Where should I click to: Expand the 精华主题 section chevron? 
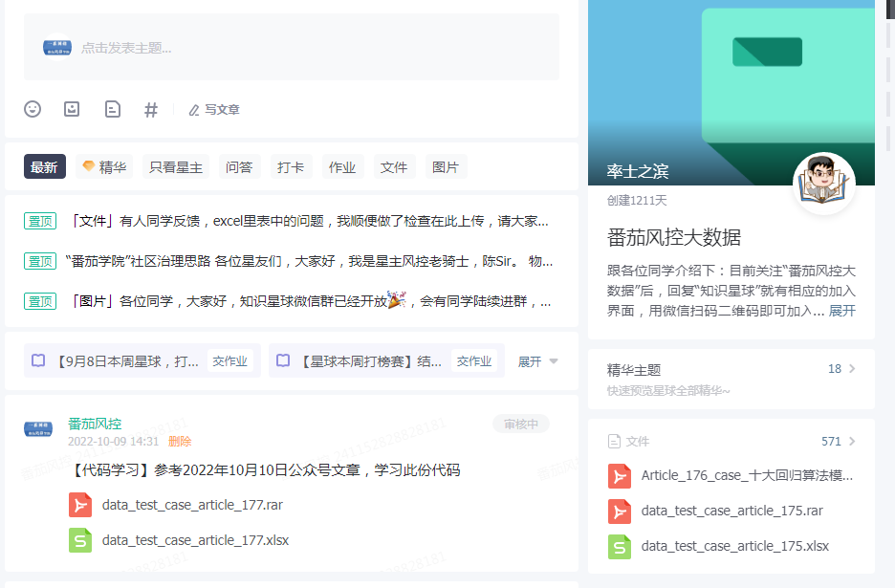[x=852, y=369]
